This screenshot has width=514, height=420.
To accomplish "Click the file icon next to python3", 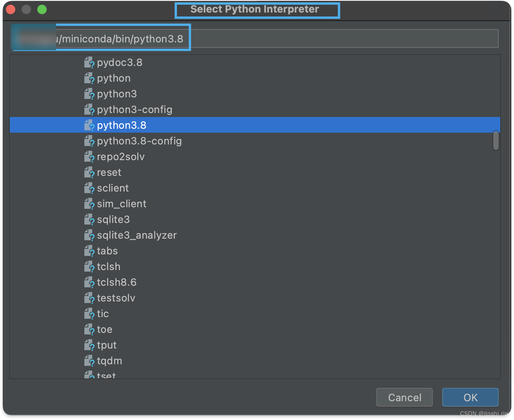I will click(89, 94).
